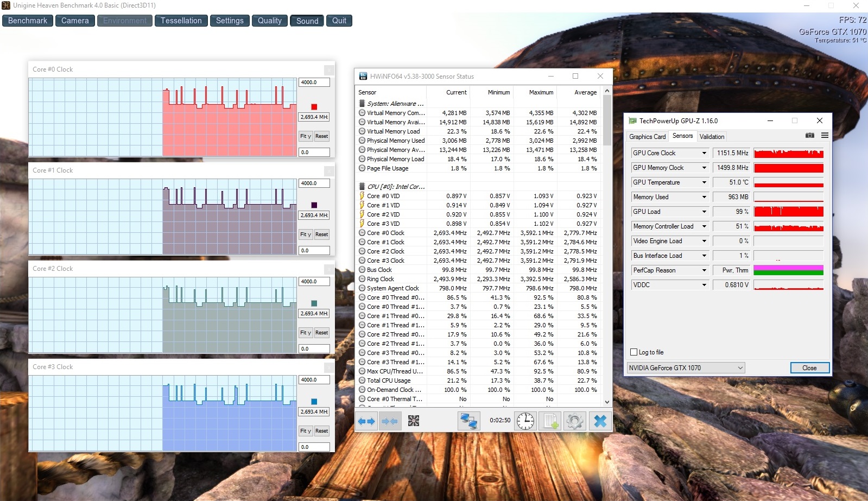
Task: Open Quality menu in Heaven Benchmark
Action: click(x=270, y=21)
